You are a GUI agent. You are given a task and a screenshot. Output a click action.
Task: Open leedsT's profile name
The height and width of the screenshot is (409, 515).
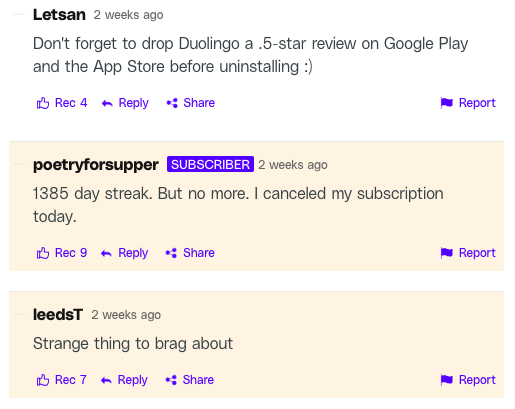tap(58, 315)
